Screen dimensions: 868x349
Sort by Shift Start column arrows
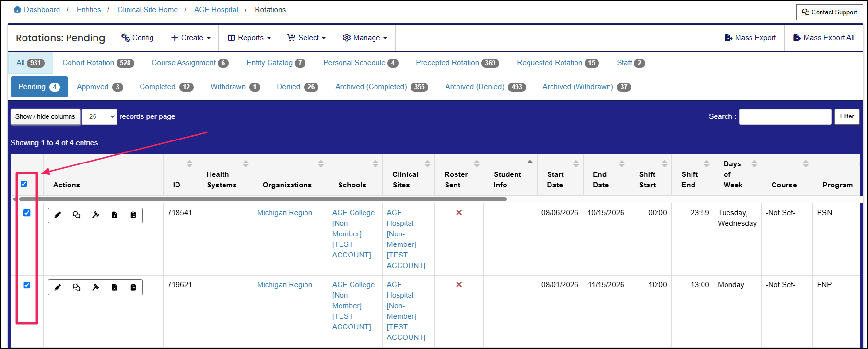click(x=664, y=163)
